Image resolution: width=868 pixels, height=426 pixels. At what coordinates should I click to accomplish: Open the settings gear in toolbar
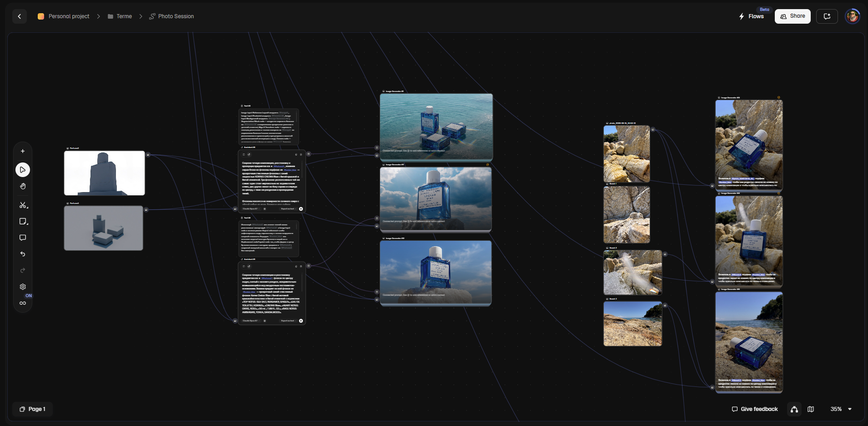(x=23, y=287)
